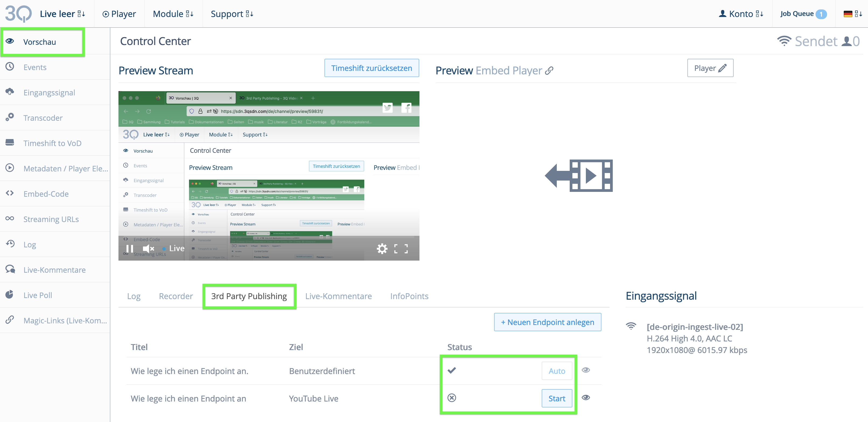Click Timeshift zurücksetzen button
Image resolution: width=868 pixels, height=422 pixels.
click(x=372, y=68)
